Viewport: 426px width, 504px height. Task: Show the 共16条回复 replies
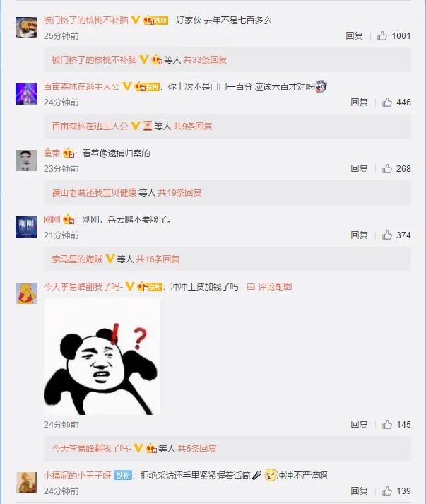coord(158,259)
